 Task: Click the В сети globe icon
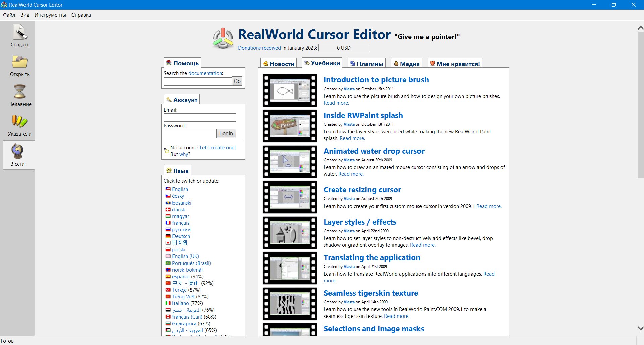17,151
